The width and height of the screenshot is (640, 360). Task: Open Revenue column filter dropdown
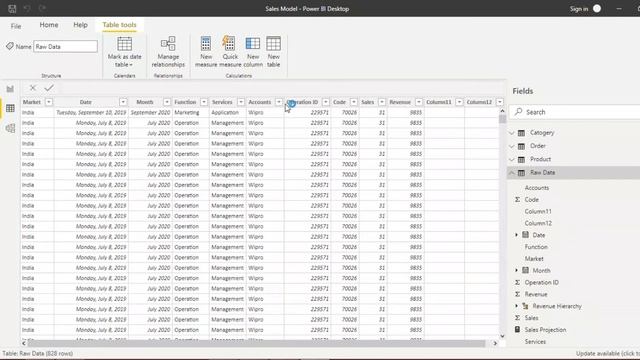tap(419, 102)
